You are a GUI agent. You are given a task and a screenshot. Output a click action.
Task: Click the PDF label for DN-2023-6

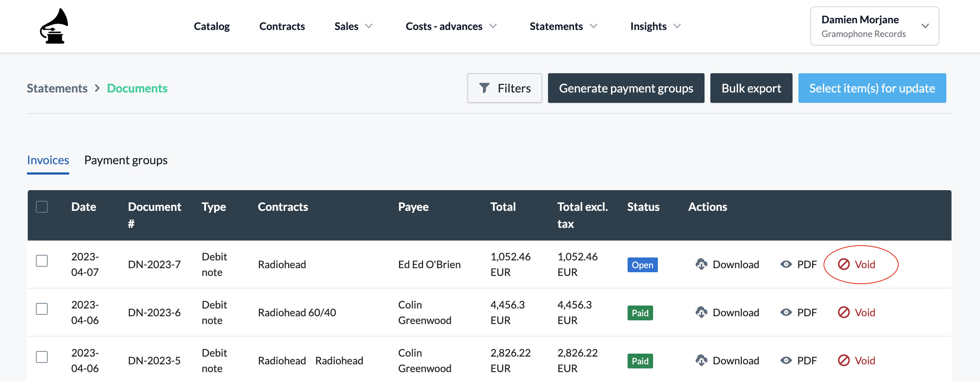tap(807, 313)
